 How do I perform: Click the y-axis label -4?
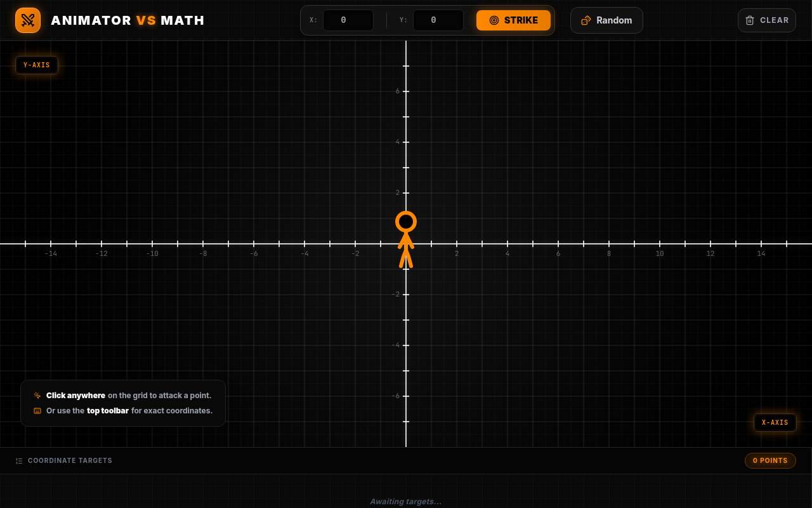pyautogui.click(x=396, y=345)
